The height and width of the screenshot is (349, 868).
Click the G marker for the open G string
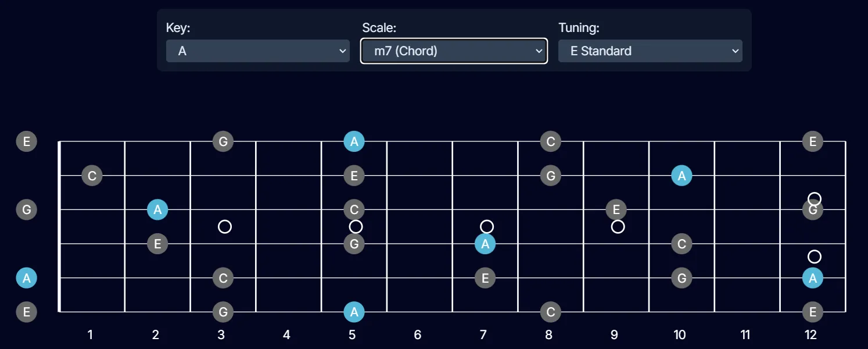26,209
